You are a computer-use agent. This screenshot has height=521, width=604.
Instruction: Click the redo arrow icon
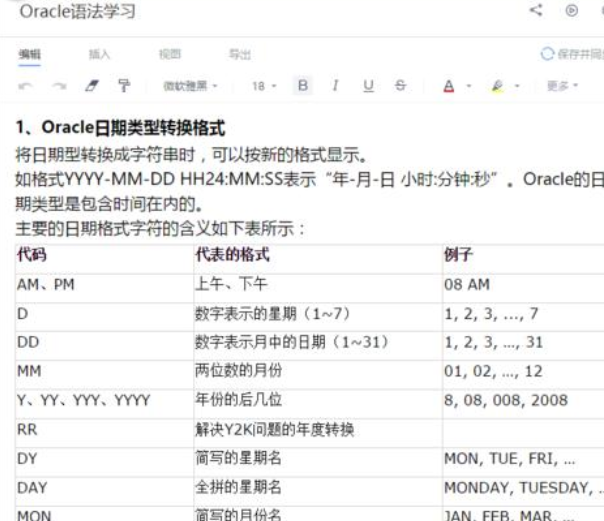(x=59, y=86)
